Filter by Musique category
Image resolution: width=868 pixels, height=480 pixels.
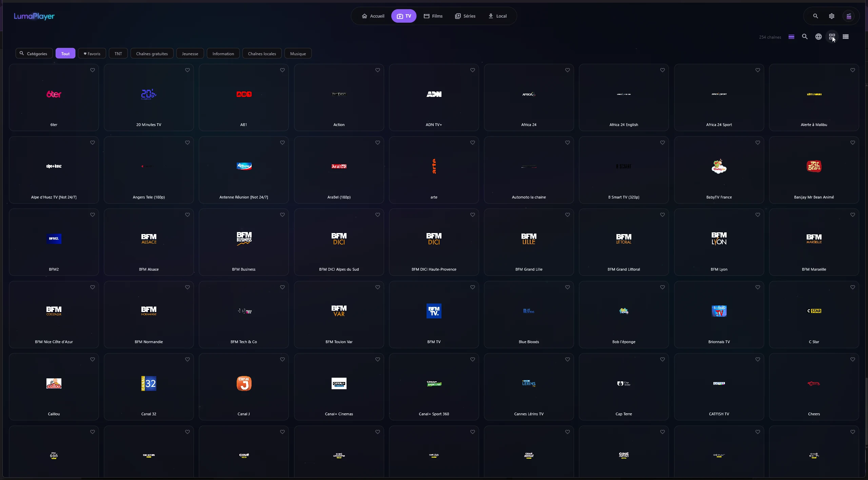[298, 54]
